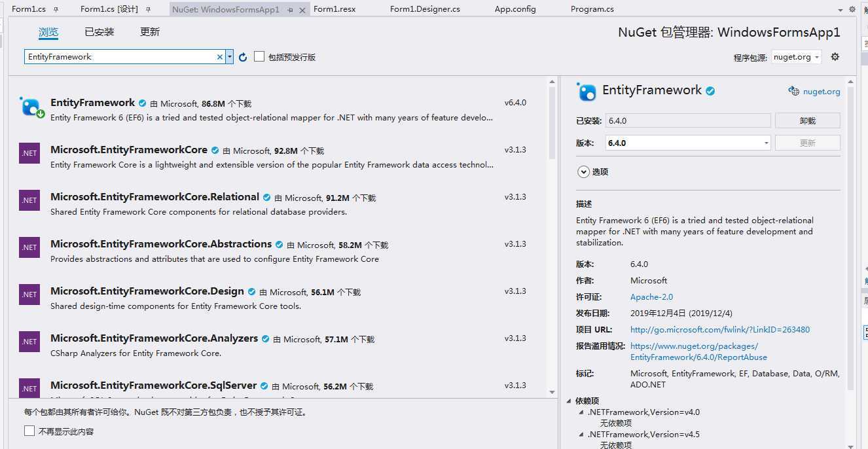Click the v6.4.0 version of EntityFramework row
This screenshot has height=449, width=868.
point(515,103)
